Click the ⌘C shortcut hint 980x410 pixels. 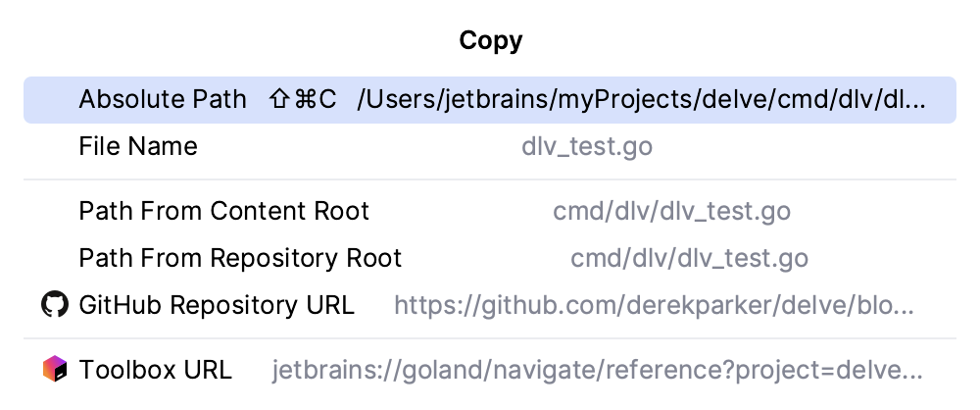(x=316, y=100)
